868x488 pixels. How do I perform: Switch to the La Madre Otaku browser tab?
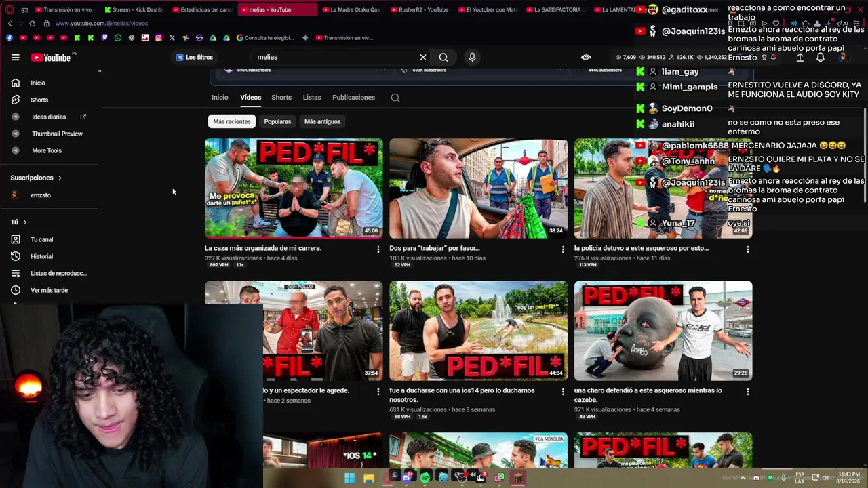351,9
